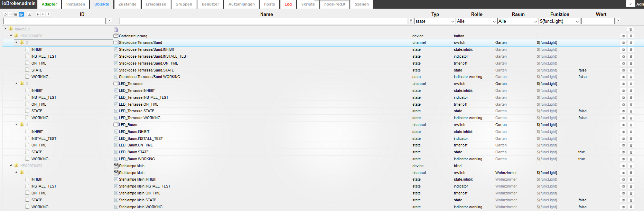The height and width of the screenshot is (211, 644).
Task: Click the refresh objects tree icon
Action: point(5,14)
